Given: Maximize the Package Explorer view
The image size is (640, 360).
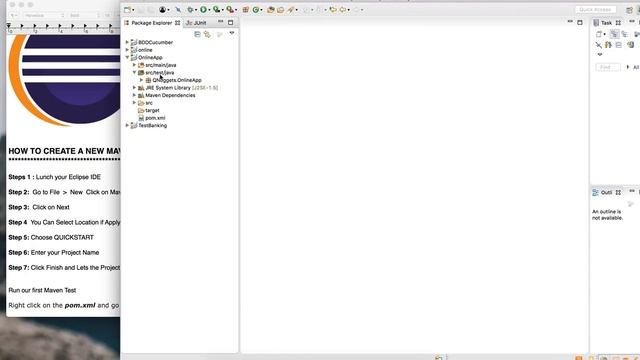Looking at the screenshot, I should point(231,22).
